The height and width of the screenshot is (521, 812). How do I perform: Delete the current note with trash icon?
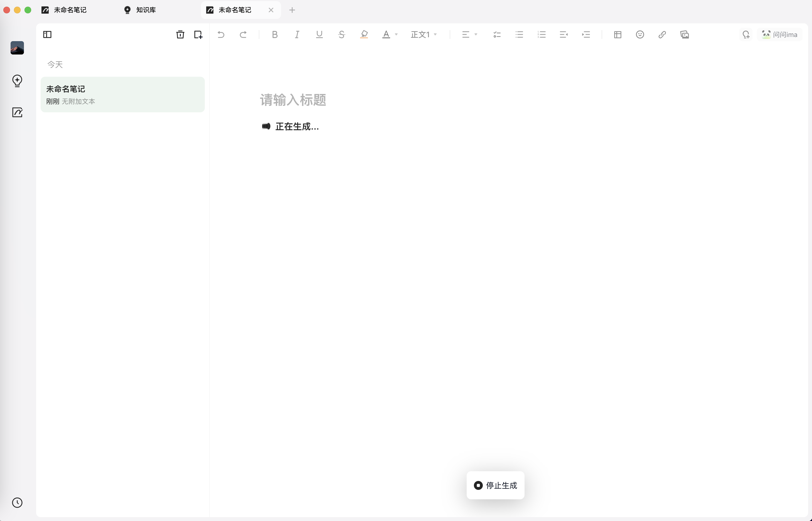click(180, 34)
